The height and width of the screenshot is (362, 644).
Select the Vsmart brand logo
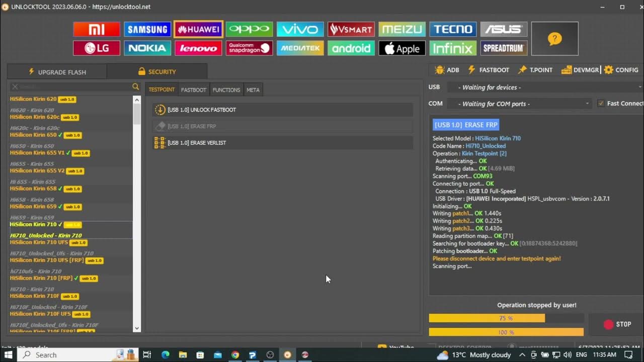[351, 29]
